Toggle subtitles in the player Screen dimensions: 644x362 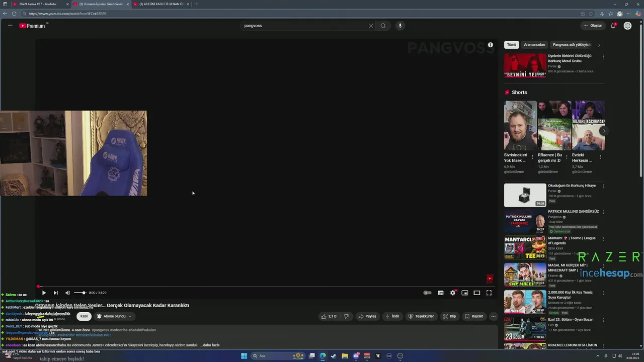point(441,293)
